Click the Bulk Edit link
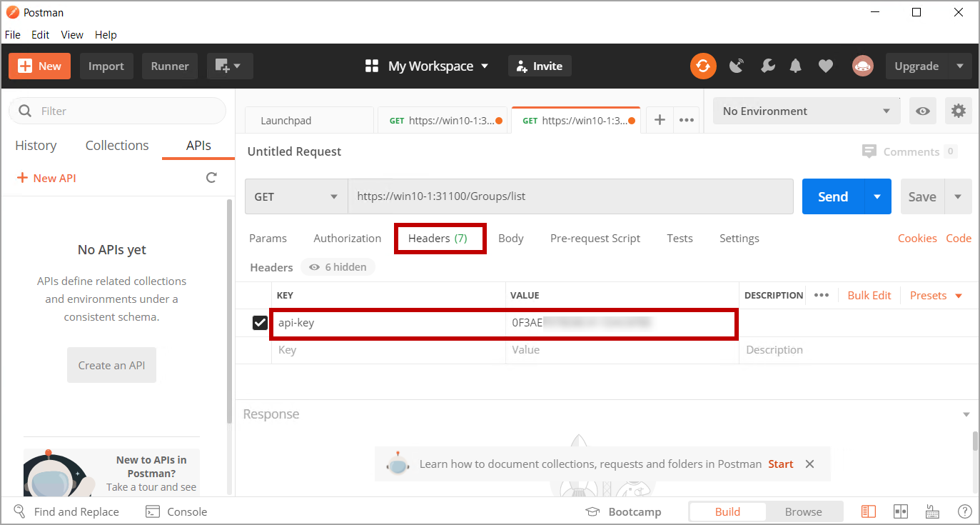Screen dimensions: 980x525 869,296
